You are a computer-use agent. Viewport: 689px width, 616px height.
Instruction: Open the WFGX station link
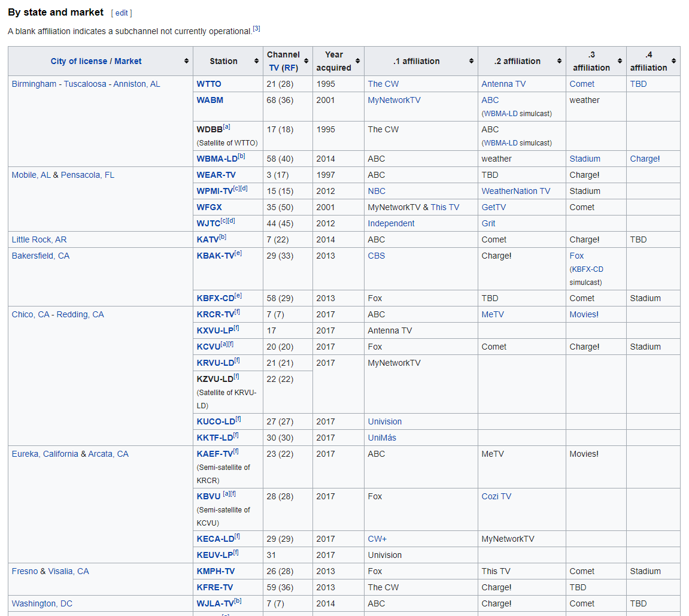tap(209, 207)
